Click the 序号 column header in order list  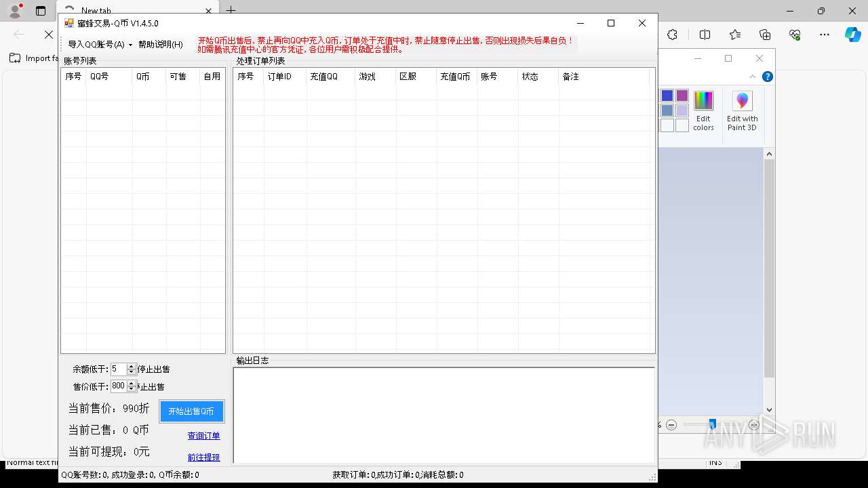click(249, 77)
